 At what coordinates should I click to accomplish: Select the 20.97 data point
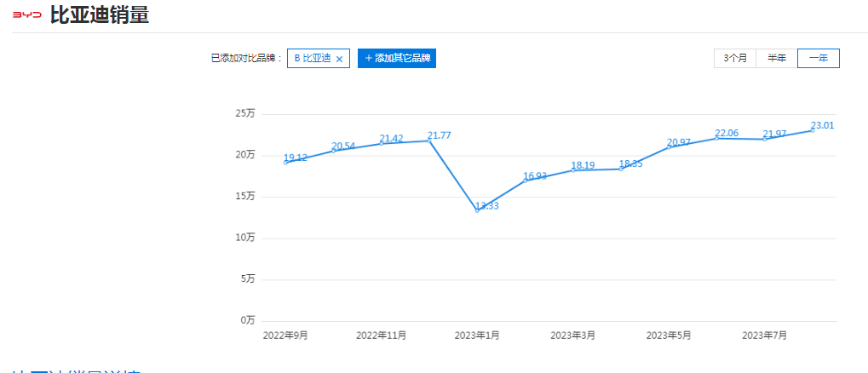[669, 146]
